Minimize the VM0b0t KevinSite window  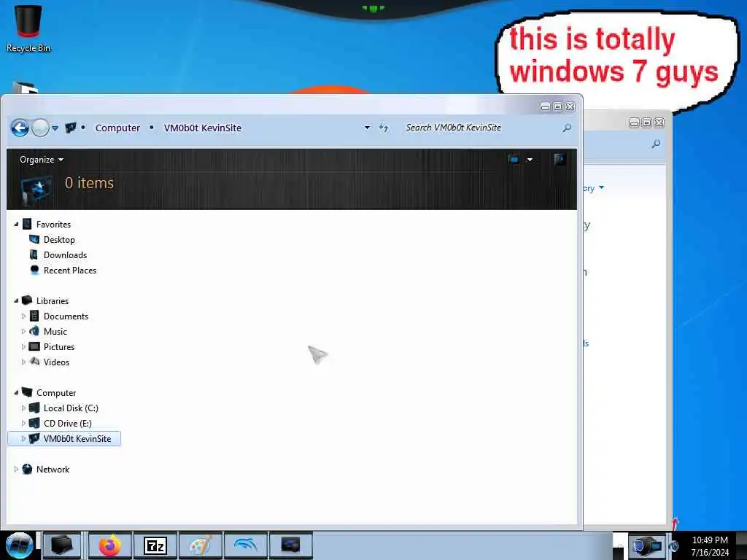pos(546,107)
